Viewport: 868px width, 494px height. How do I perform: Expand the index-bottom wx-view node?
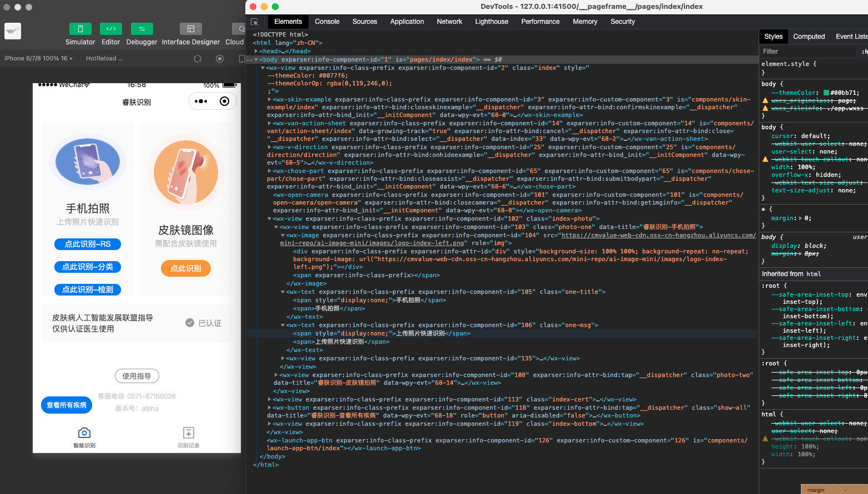coord(270,424)
